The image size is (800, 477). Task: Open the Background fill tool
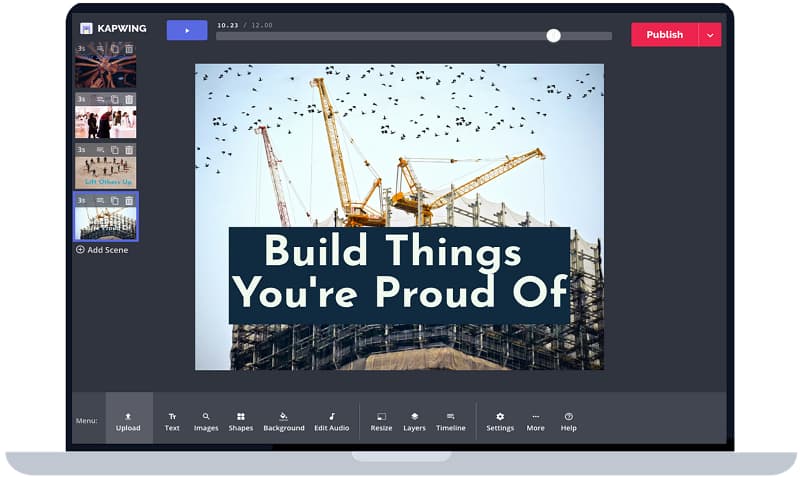coord(284,422)
